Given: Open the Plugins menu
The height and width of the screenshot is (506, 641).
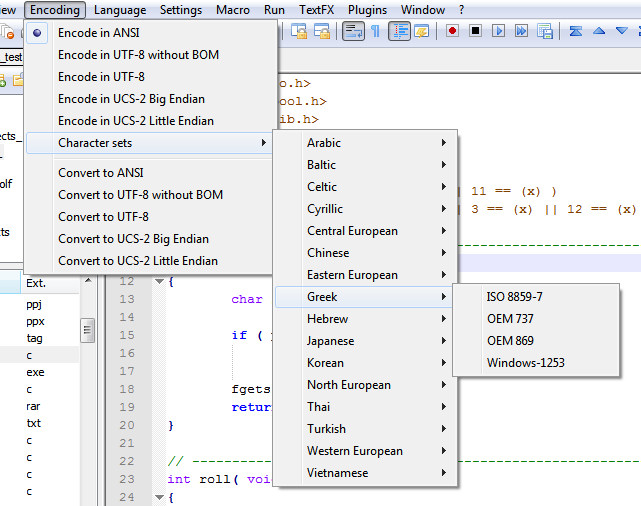Looking at the screenshot, I should pyautogui.click(x=367, y=10).
